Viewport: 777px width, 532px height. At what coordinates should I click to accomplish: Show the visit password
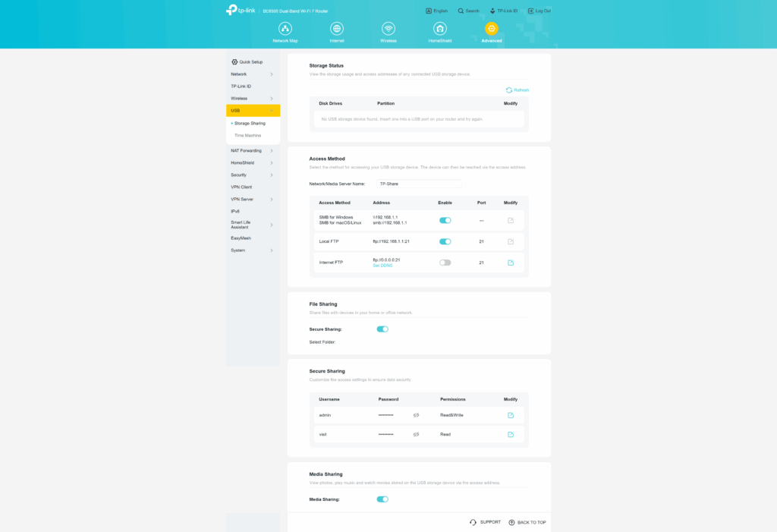417,434
